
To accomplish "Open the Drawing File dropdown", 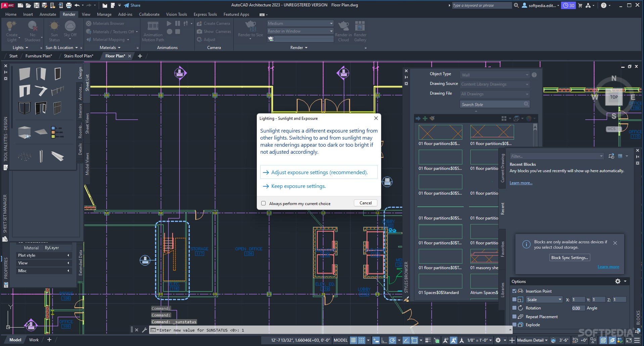I will (x=495, y=94).
